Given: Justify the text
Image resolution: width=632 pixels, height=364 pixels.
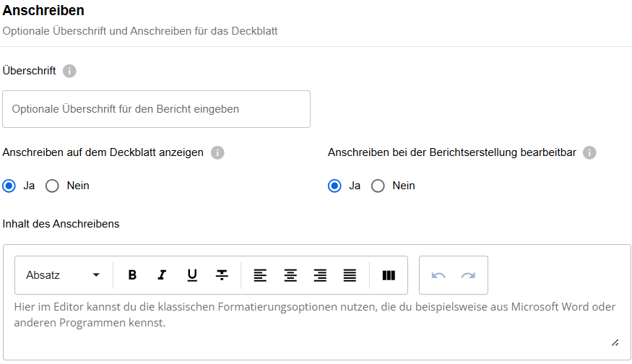Looking at the screenshot, I should click(350, 275).
